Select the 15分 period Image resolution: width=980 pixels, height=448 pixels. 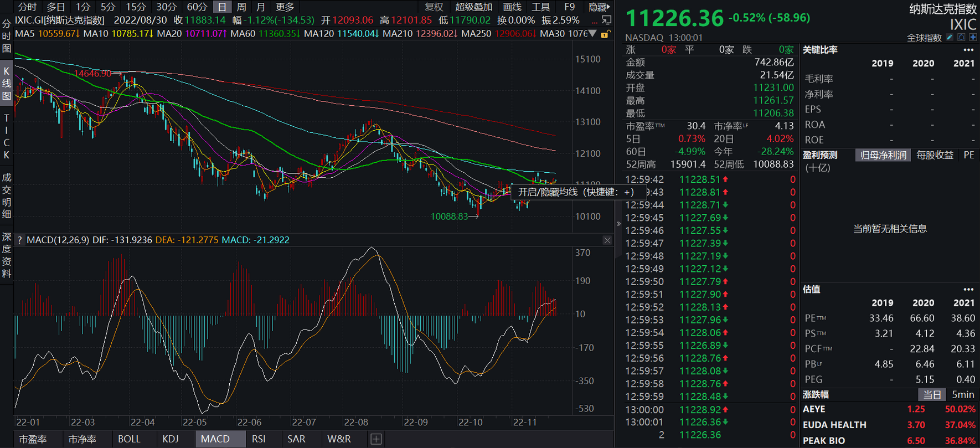[136, 7]
